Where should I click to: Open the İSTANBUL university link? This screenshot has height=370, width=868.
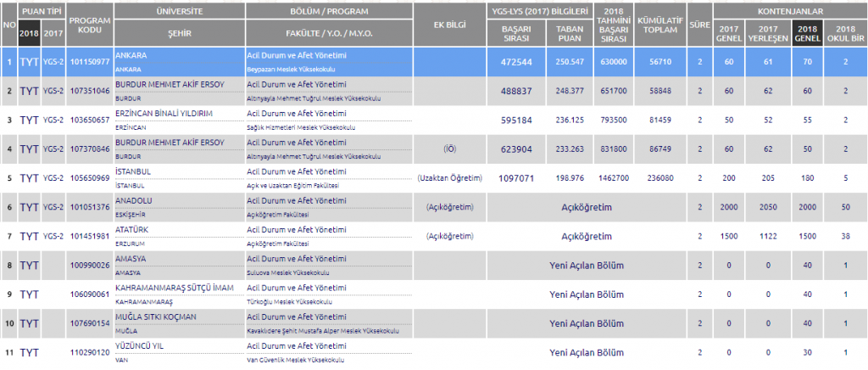point(133,172)
